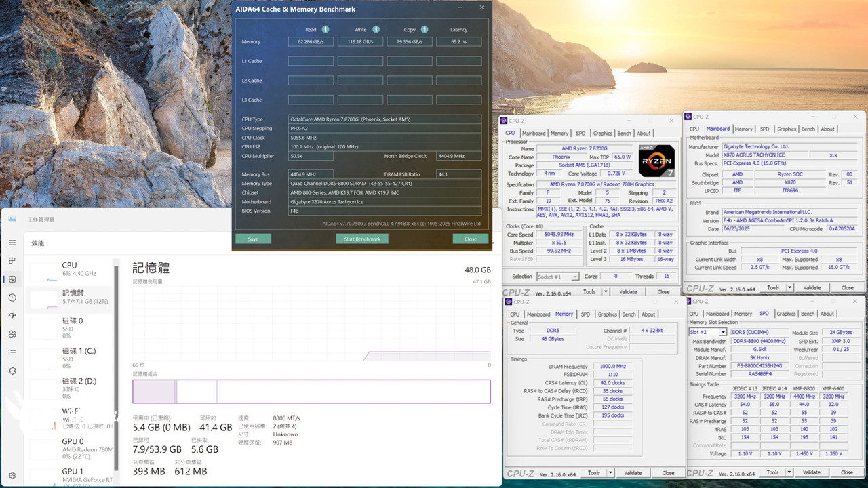Expand Tools arrow in CPU-Z CPU window
This screenshot has height=488, width=868.
click(x=605, y=292)
